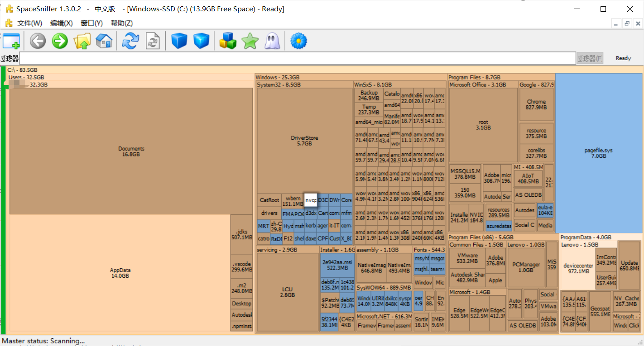
Task: Select the Backup 246.9MB block
Action: [369, 95]
